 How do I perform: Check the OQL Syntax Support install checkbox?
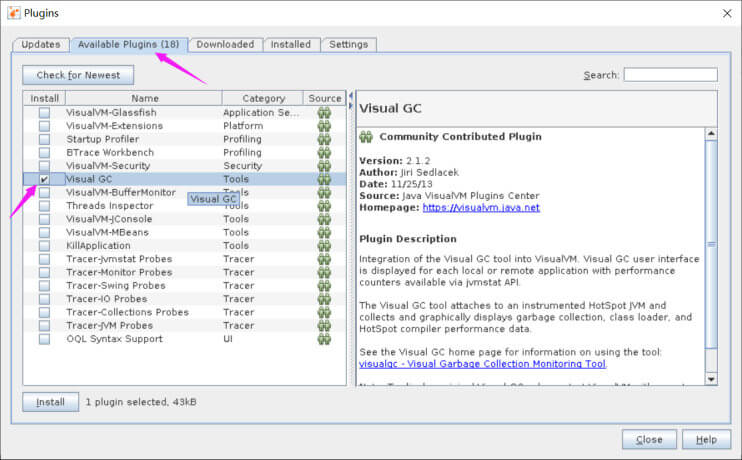pyautogui.click(x=44, y=339)
